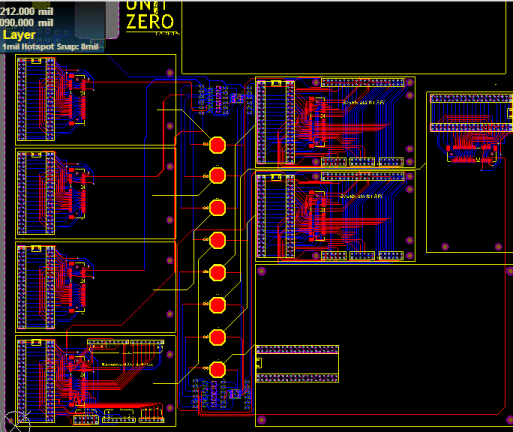Click the 212.000 mil coordinate readout
513x432 pixels.
point(27,11)
